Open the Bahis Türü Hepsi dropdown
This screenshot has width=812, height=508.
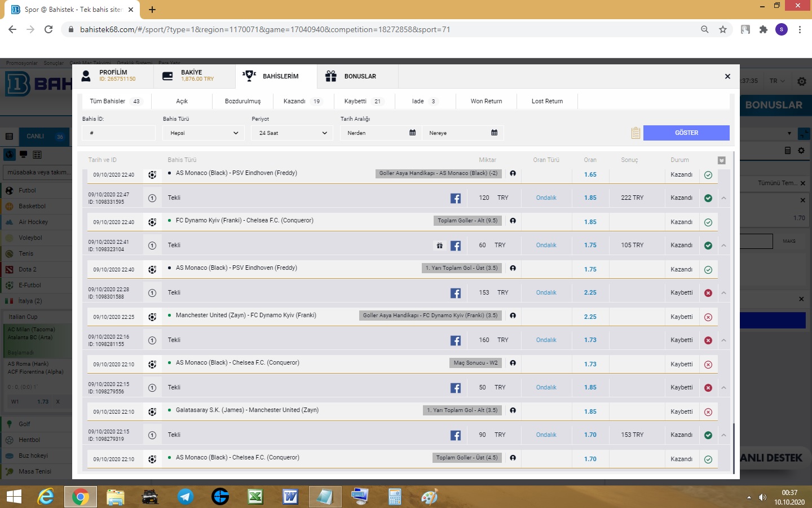(204, 133)
